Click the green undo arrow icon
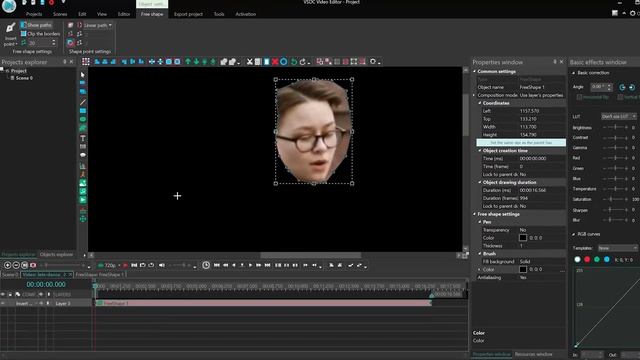The image size is (640, 360). point(293,62)
